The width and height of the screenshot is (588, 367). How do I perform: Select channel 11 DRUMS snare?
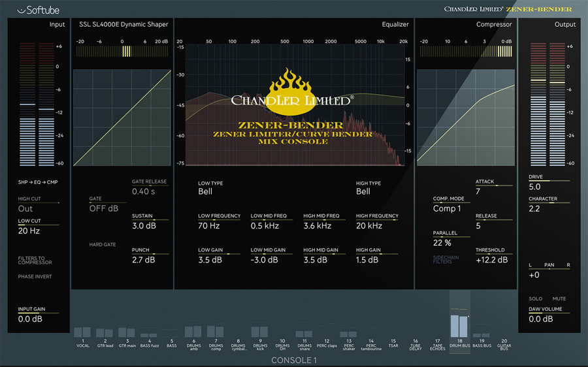click(304, 345)
